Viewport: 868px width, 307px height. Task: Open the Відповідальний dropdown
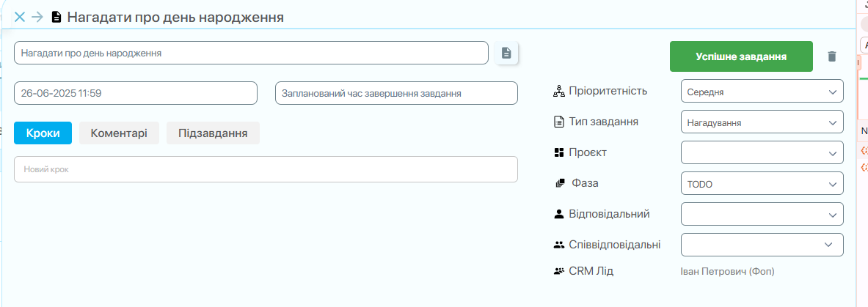(x=762, y=214)
